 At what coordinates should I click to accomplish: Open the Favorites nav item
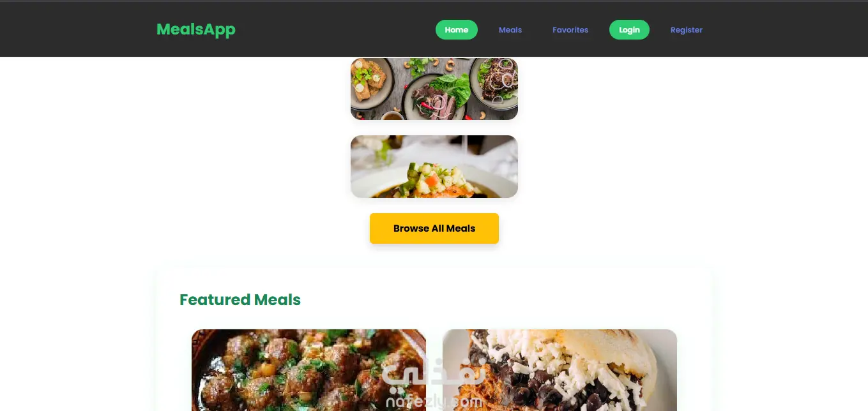tap(570, 30)
